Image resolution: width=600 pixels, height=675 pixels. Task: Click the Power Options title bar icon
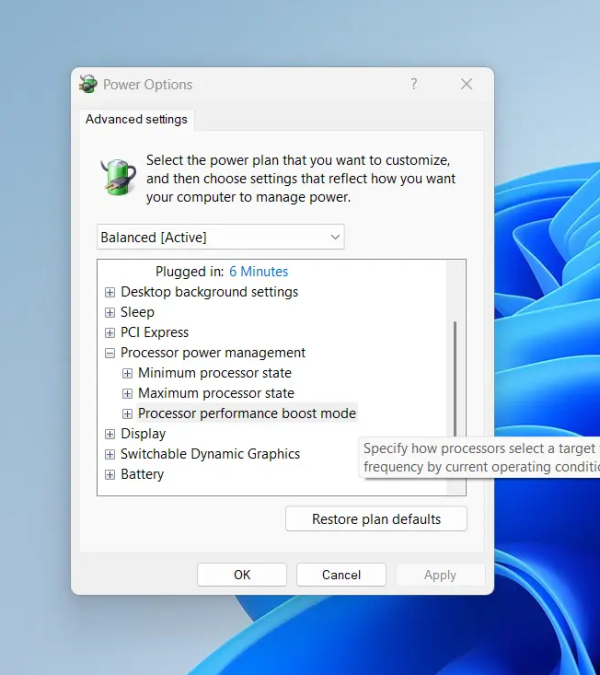[88, 84]
